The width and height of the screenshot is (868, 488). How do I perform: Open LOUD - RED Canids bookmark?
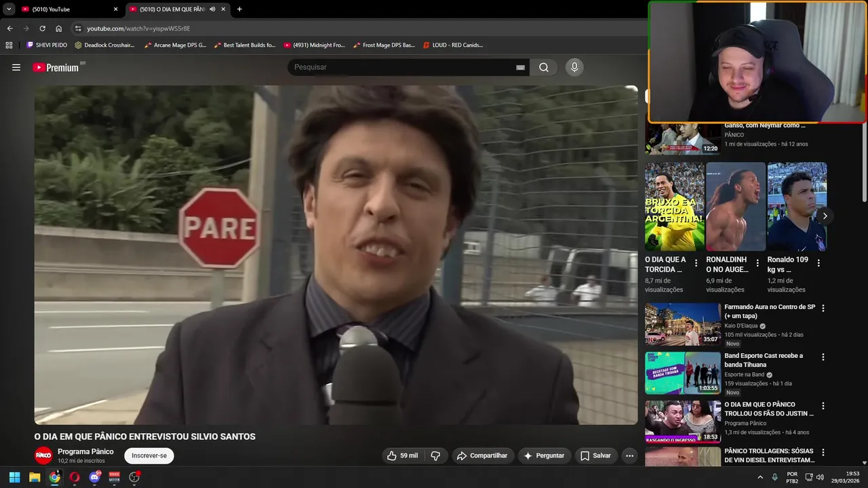[x=452, y=45]
